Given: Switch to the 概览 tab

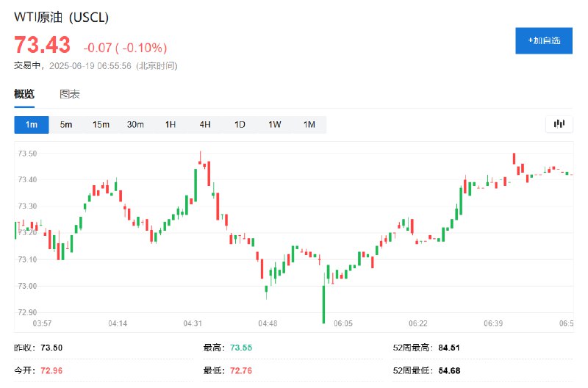Looking at the screenshot, I should (24, 94).
